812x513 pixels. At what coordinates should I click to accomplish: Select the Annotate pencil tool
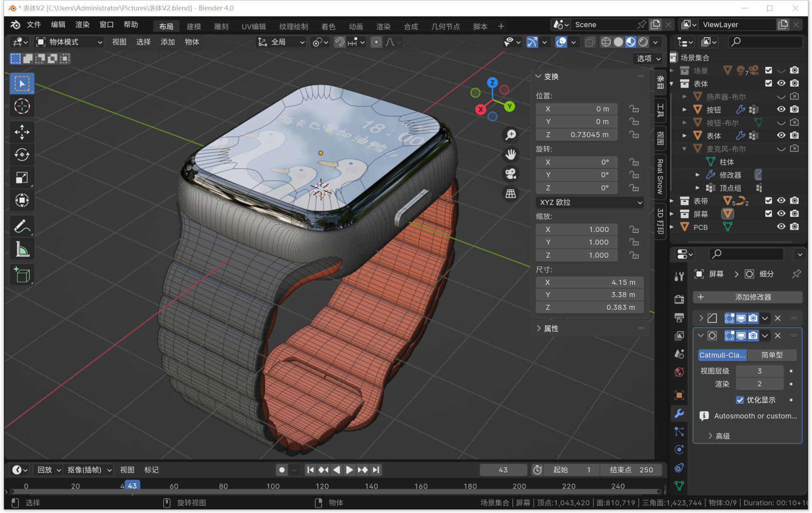point(22,226)
